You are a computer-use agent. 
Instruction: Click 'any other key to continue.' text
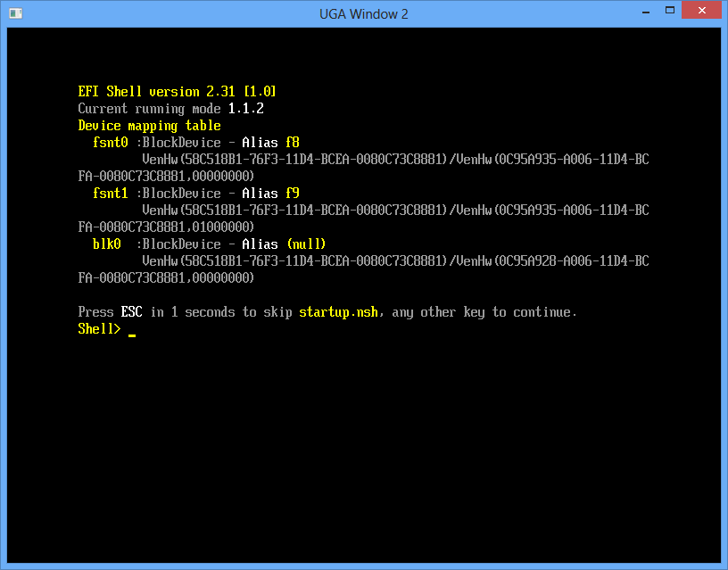[x=484, y=312]
